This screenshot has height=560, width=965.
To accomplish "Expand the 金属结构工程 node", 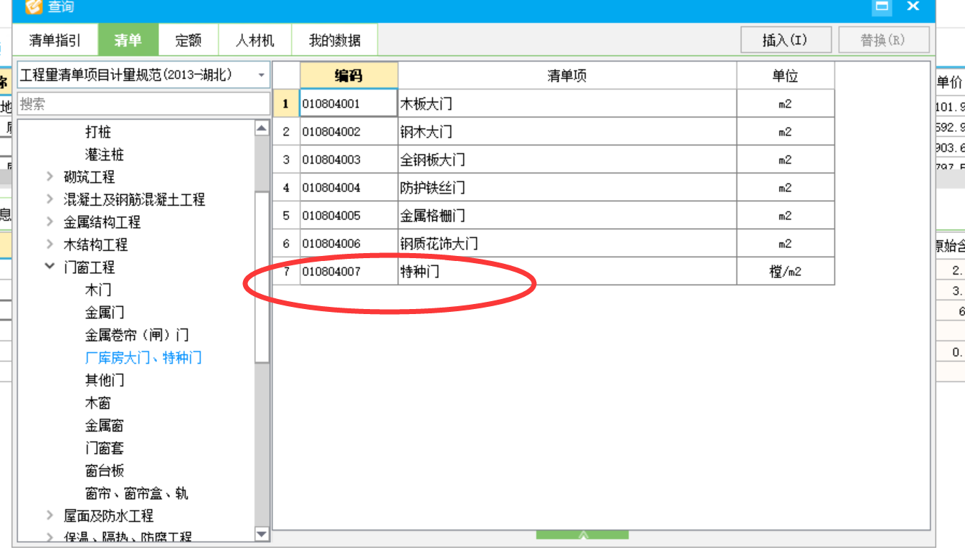I will coord(49,222).
